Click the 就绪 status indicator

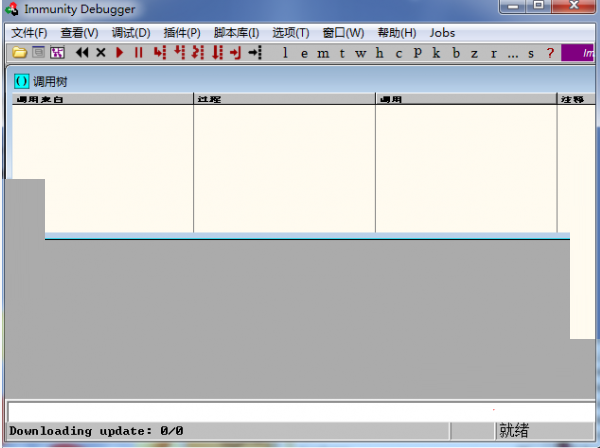(514, 430)
